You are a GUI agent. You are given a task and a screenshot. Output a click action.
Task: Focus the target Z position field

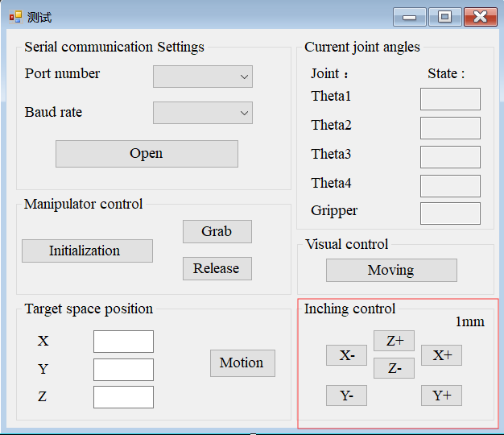(123, 397)
